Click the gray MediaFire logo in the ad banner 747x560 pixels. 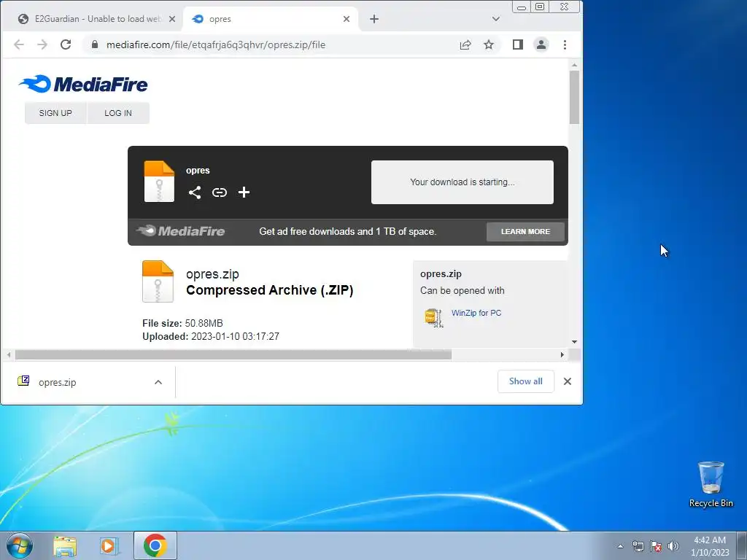click(x=181, y=231)
